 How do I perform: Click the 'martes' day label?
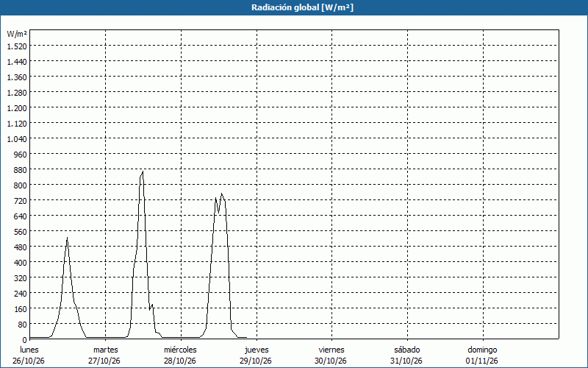(106, 350)
